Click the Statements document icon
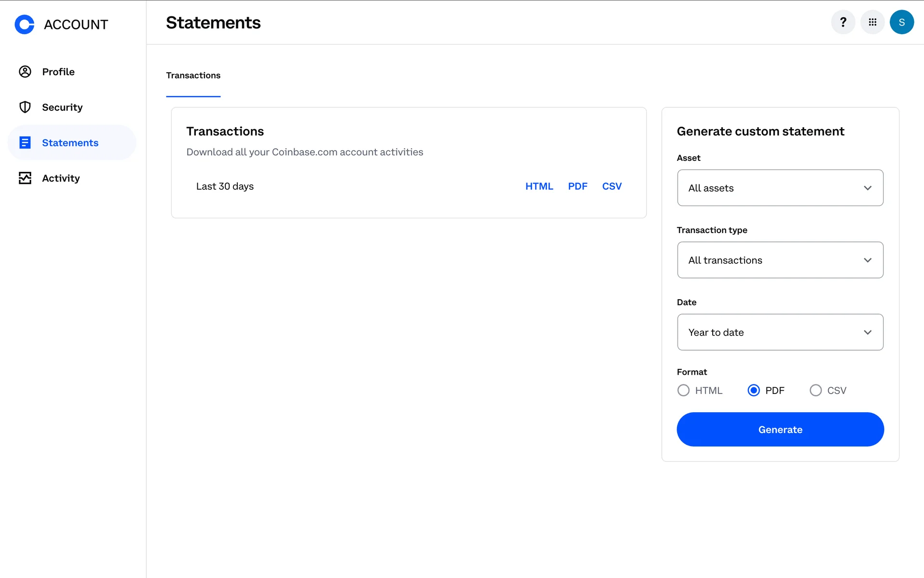Screen dimensions: 924x578 pos(25,143)
